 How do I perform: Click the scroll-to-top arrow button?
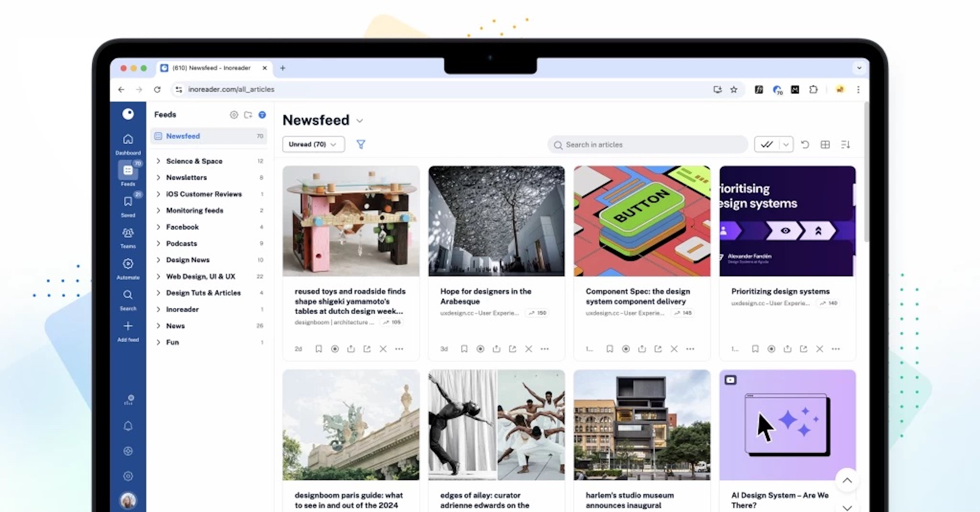(x=847, y=480)
